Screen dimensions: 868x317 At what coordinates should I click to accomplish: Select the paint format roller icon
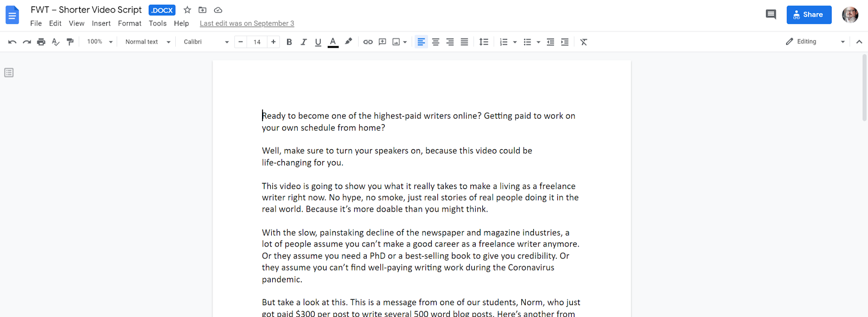coord(70,42)
